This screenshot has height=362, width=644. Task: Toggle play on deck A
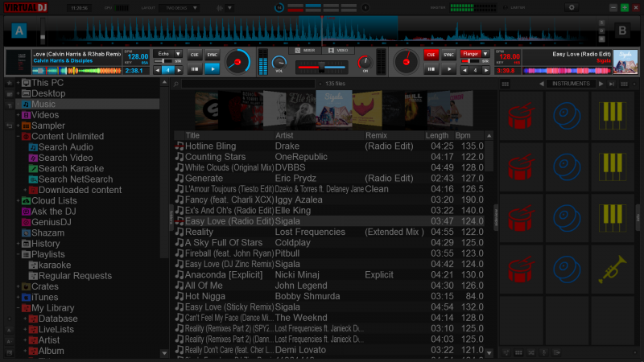click(x=213, y=69)
